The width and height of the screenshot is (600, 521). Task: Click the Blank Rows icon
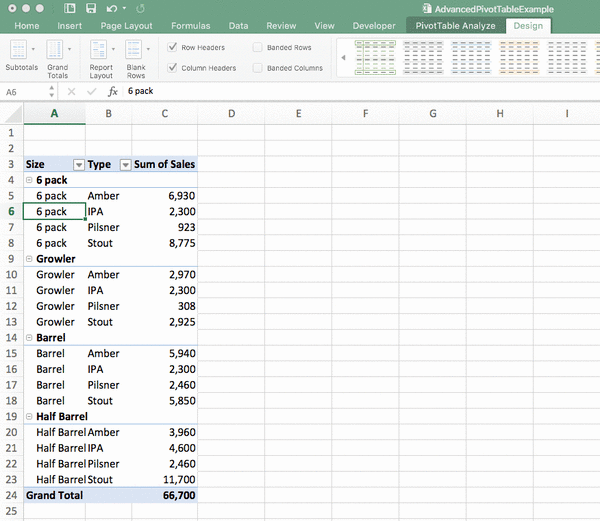(136, 54)
